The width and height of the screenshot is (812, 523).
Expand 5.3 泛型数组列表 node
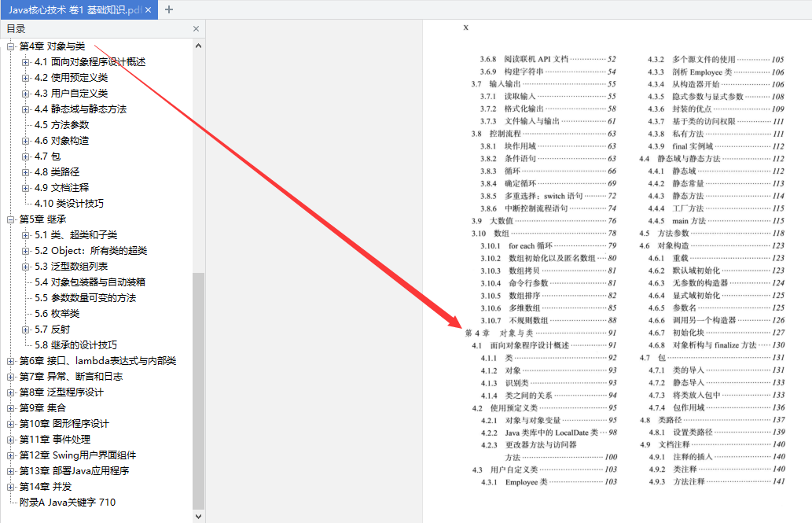pos(25,267)
